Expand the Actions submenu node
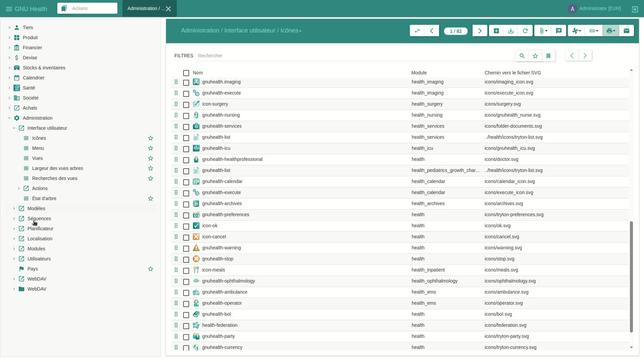Viewport: 644px width, 362px height. point(19,189)
